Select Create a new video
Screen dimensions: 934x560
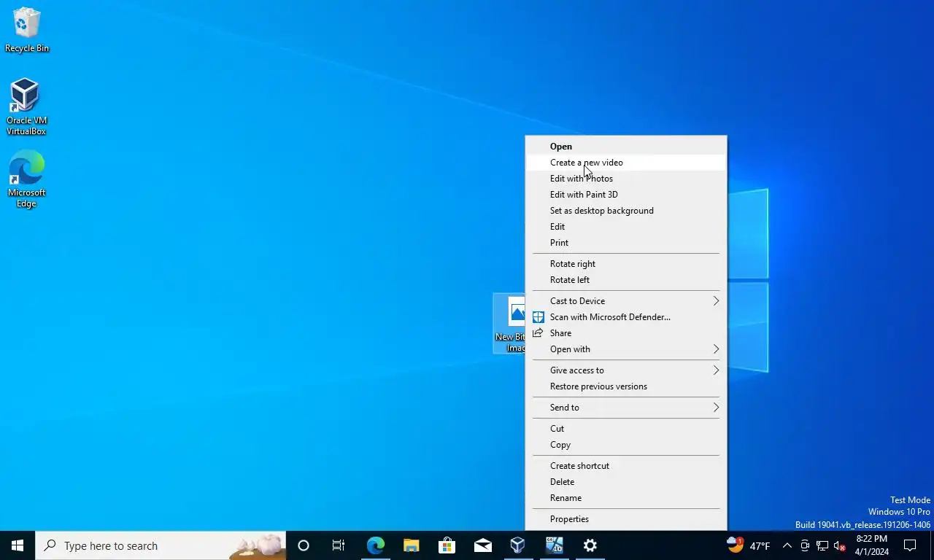pyautogui.click(x=626, y=163)
